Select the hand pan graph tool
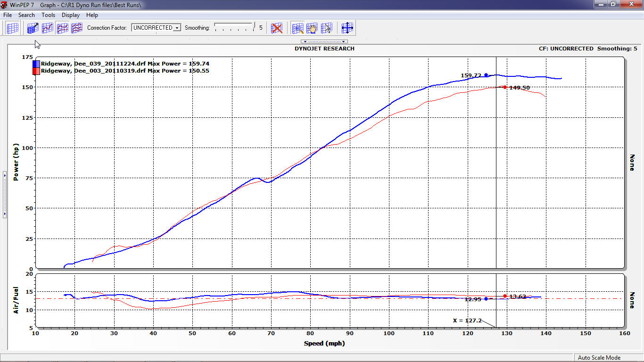The width and height of the screenshot is (644, 362). [312, 28]
